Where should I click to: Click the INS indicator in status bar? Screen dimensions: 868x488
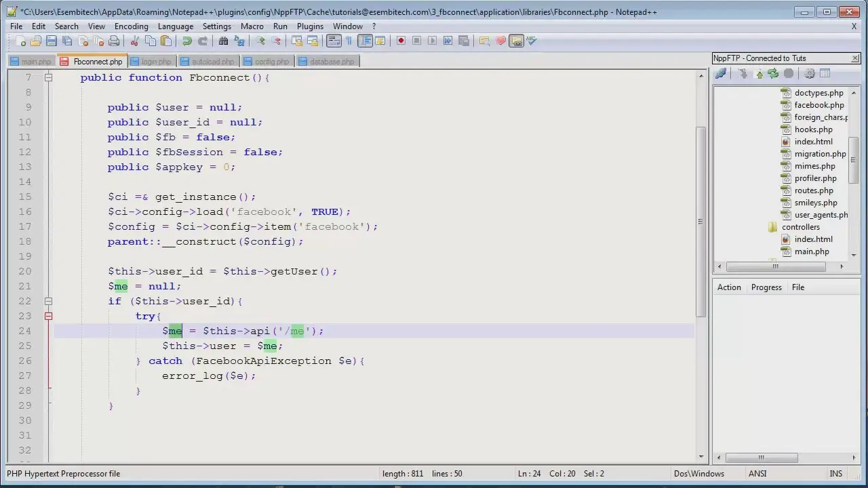point(835,474)
